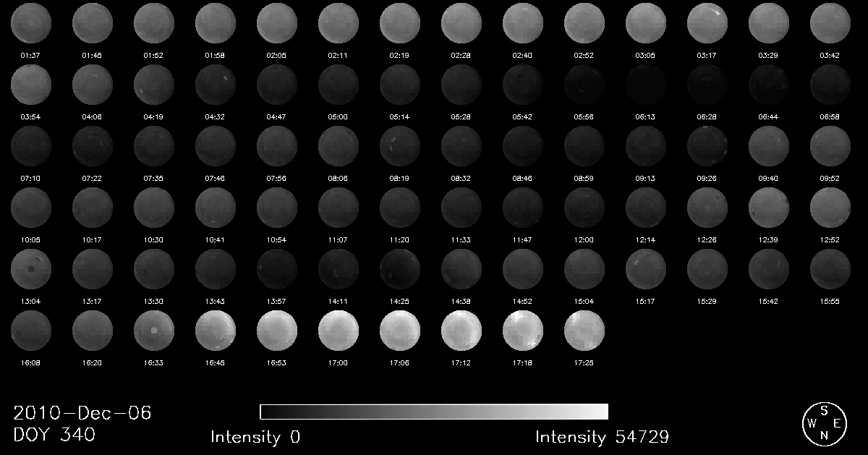Select the disk image taken at 15:42
Screen dimensions: 868x455
pyautogui.click(x=769, y=268)
